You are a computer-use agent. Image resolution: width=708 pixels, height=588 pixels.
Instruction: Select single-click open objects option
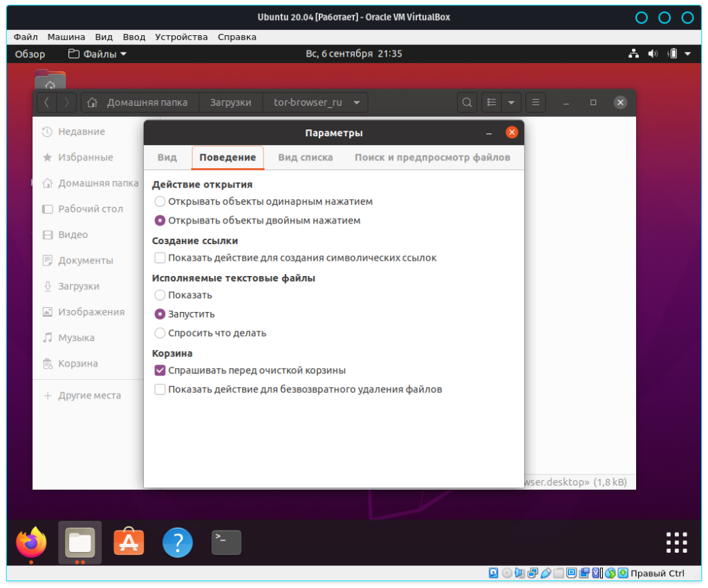click(160, 202)
